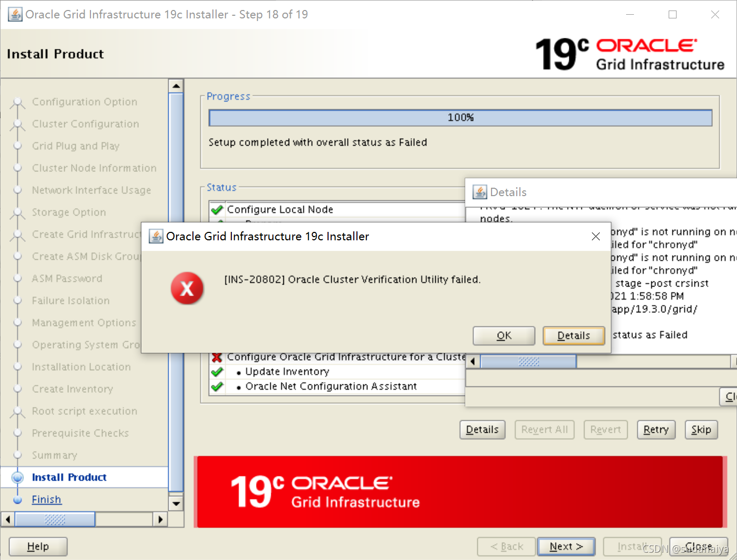737x560 pixels.
Task: Open the Finish step link
Action: (x=46, y=500)
